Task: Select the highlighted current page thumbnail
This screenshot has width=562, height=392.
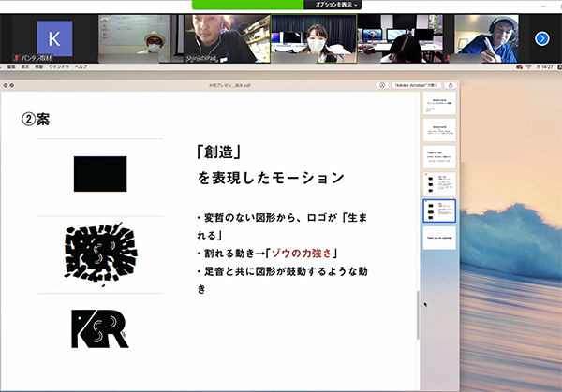Action: point(439,210)
